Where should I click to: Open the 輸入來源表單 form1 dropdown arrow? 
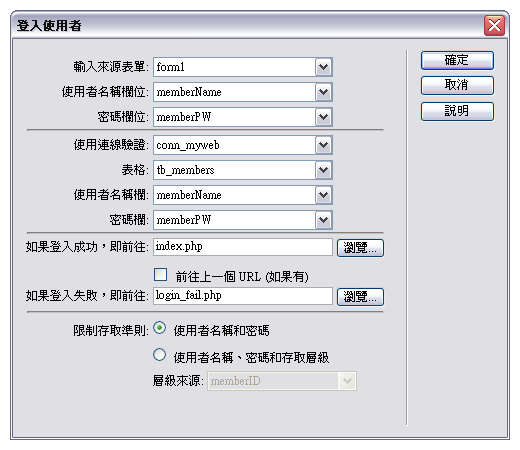coord(323,67)
